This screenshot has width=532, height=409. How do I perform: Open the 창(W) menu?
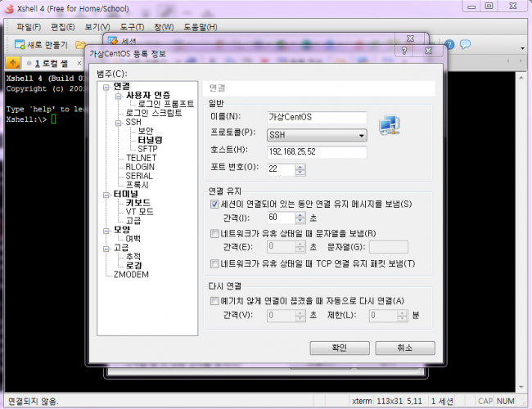click(164, 27)
